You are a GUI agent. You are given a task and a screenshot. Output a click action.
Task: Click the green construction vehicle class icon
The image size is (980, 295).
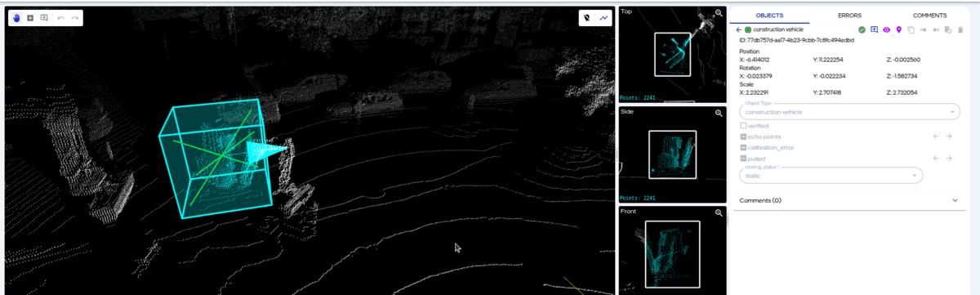pyautogui.click(x=748, y=29)
